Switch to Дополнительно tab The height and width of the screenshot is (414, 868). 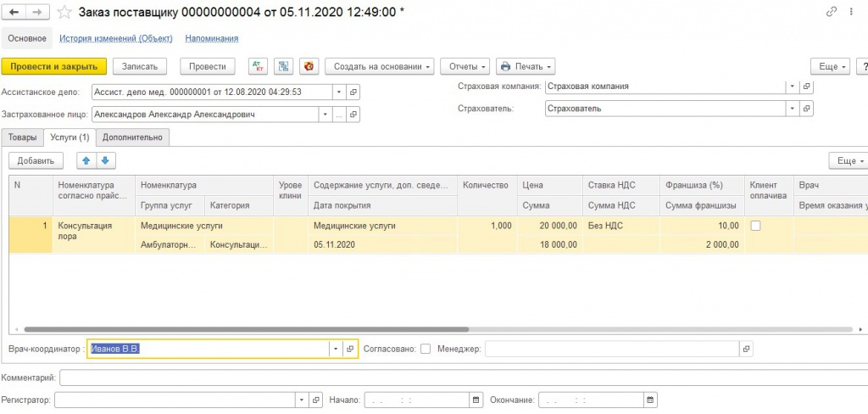pyautogui.click(x=132, y=137)
